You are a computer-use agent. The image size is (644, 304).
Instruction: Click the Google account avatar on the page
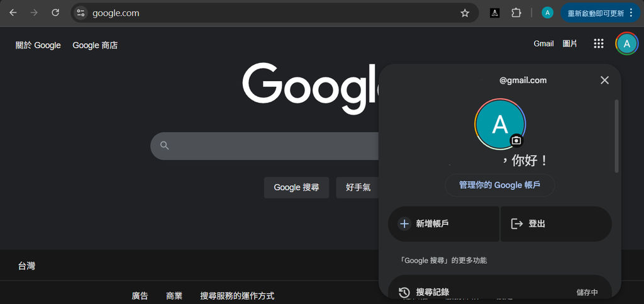pos(627,43)
